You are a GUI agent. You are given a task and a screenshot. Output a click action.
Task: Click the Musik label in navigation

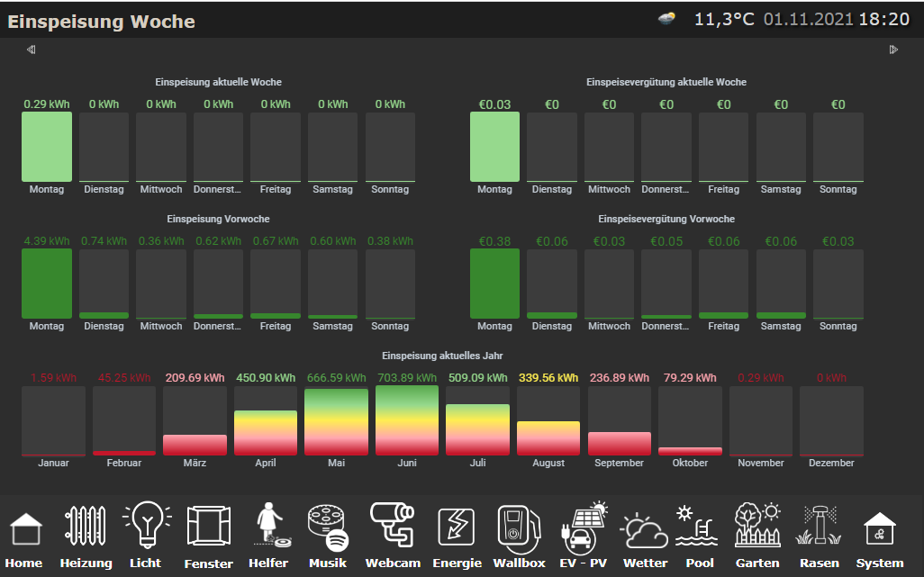pyautogui.click(x=328, y=563)
